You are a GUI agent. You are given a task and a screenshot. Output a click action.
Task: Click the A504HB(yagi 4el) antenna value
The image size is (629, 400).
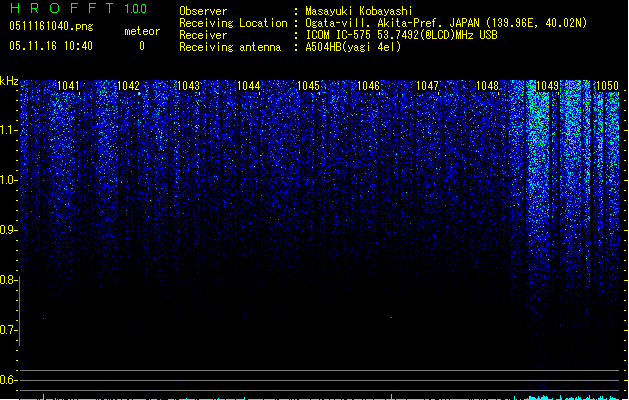point(353,47)
